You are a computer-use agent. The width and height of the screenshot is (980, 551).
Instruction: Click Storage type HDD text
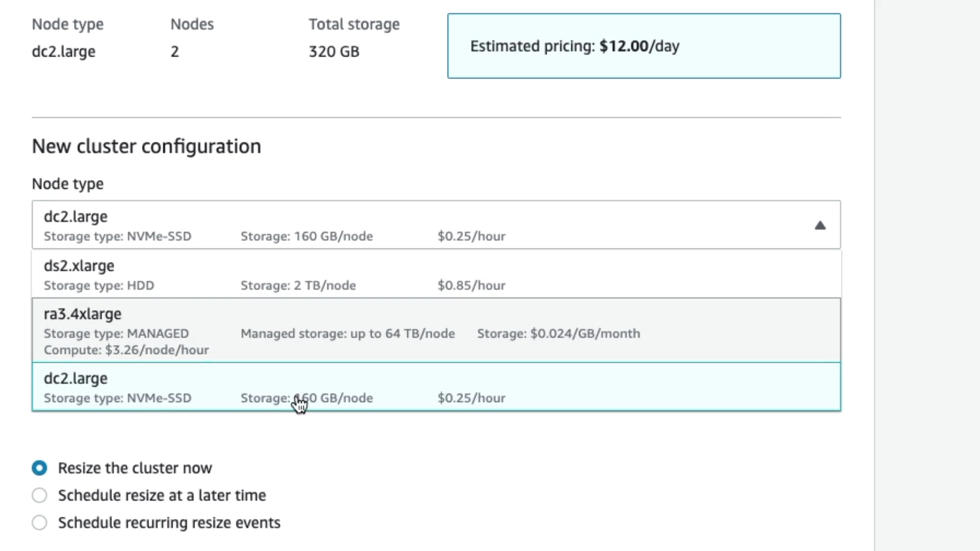point(99,286)
